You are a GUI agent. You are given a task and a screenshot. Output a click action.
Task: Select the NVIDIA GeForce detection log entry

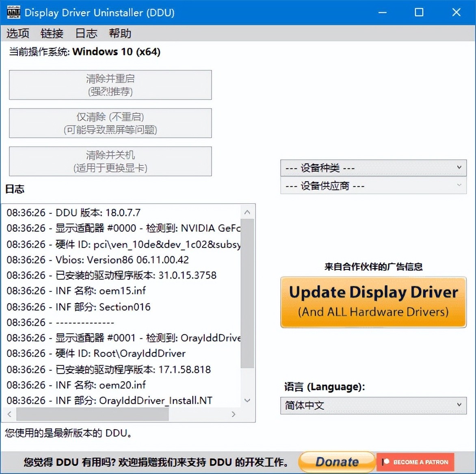[122, 228]
